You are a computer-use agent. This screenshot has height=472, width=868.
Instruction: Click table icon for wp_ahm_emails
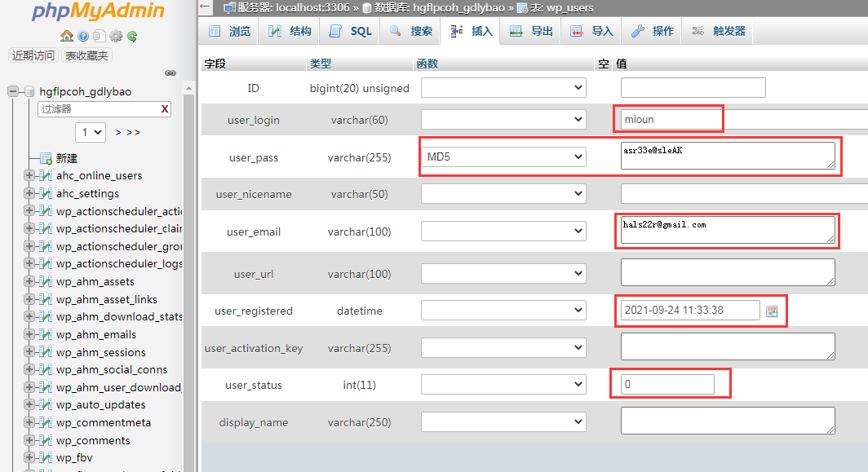coord(45,335)
